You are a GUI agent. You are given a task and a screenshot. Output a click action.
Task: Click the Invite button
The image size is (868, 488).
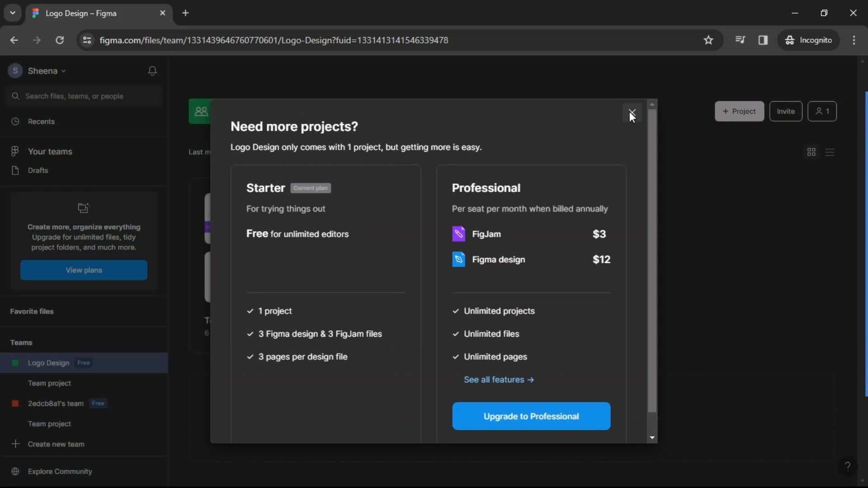[x=786, y=111]
